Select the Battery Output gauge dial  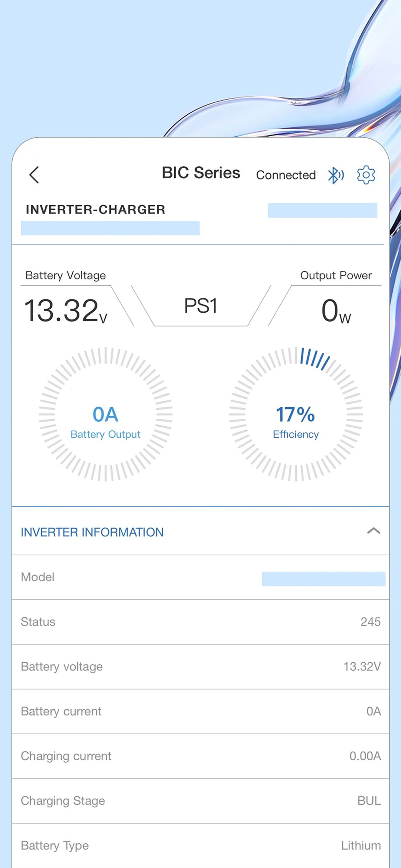106,414
